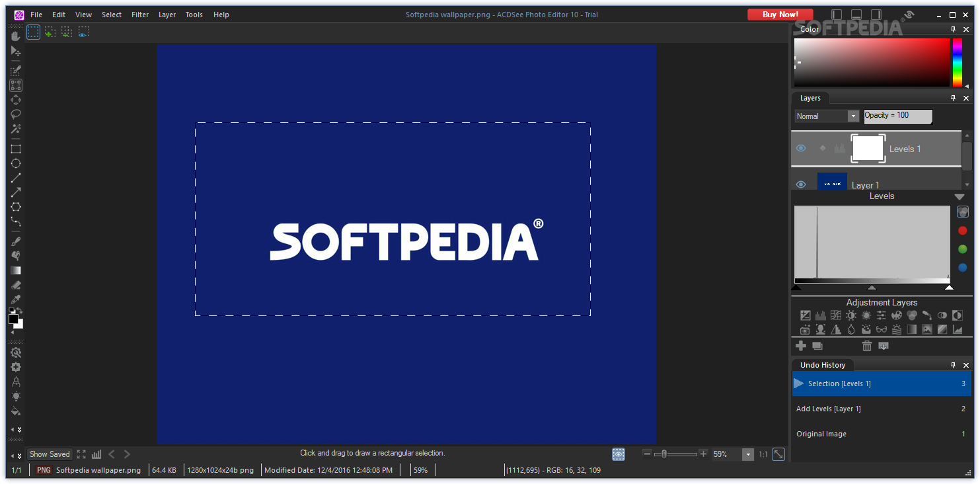Select the Rectangle shape tool

coord(16,149)
